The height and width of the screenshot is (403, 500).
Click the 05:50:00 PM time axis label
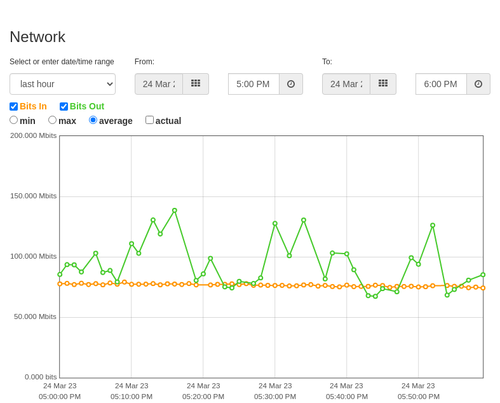tap(418, 397)
